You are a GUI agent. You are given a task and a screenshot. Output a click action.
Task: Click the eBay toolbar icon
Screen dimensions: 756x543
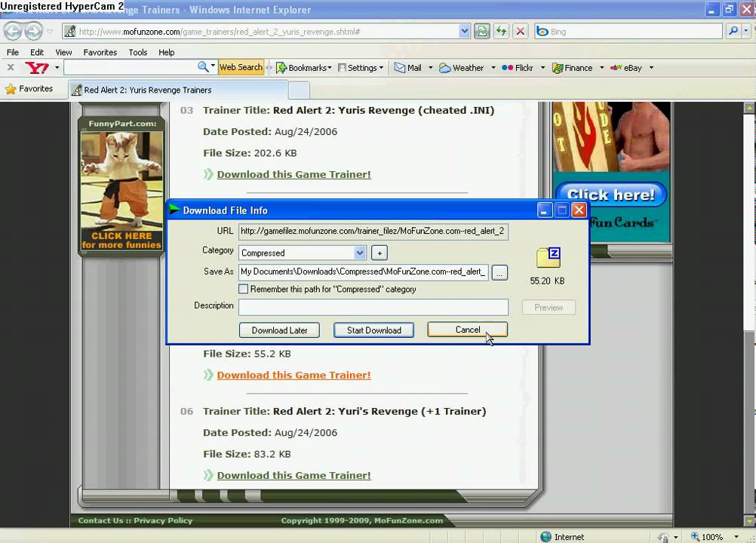click(616, 68)
